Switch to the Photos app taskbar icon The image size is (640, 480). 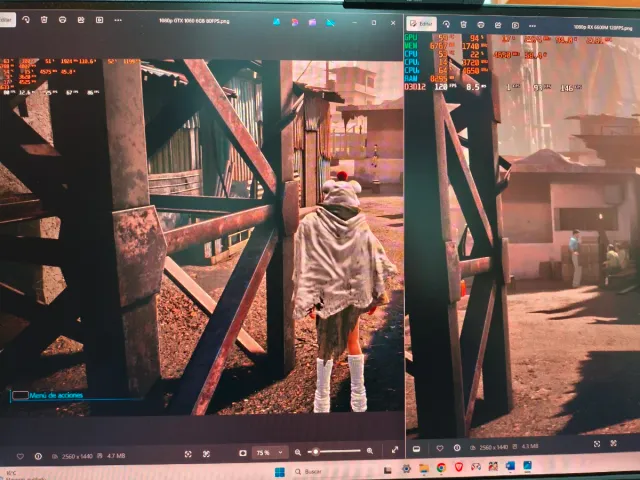tap(527, 466)
